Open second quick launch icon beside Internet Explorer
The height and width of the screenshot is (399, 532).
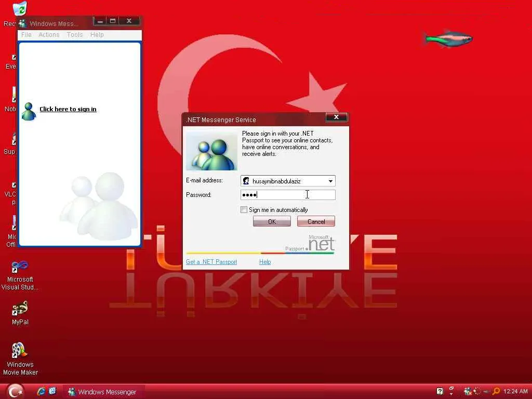click(x=52, y=391)
